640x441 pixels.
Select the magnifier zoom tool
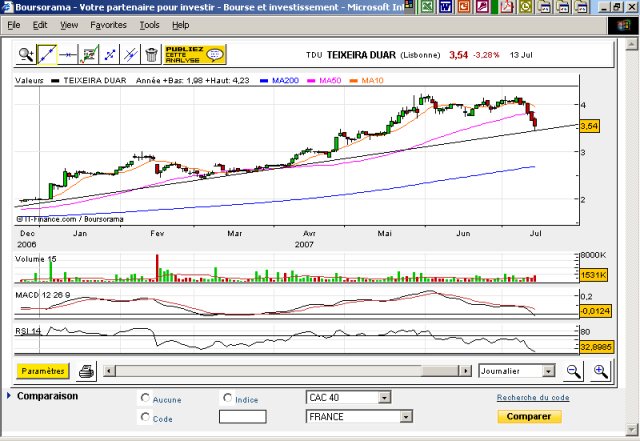(26, 54)
